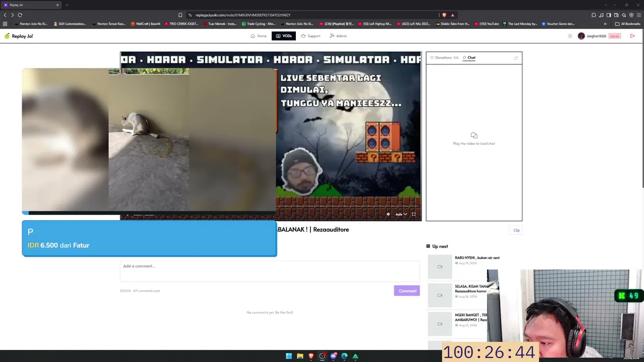
Task: Open the TRIO CEWEK JOGET bookmark
Action: (x=181, y=24)
